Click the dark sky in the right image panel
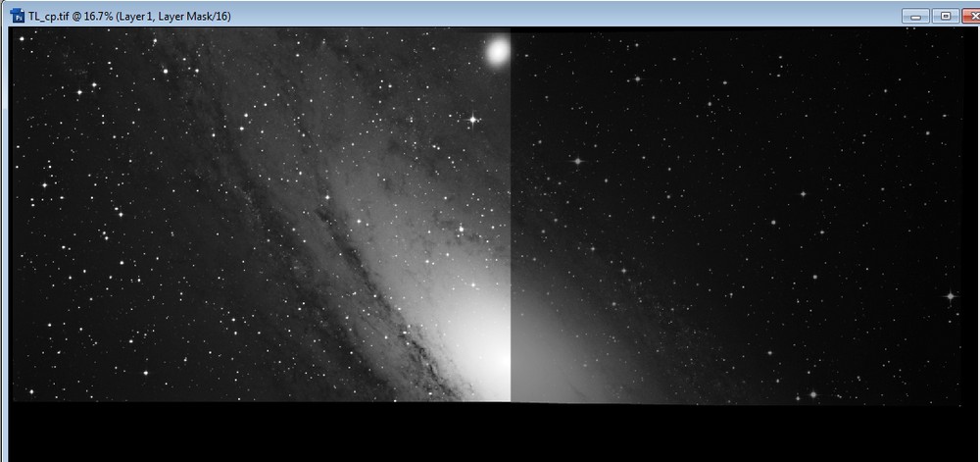The image size is (980, 462). [784, 118]
